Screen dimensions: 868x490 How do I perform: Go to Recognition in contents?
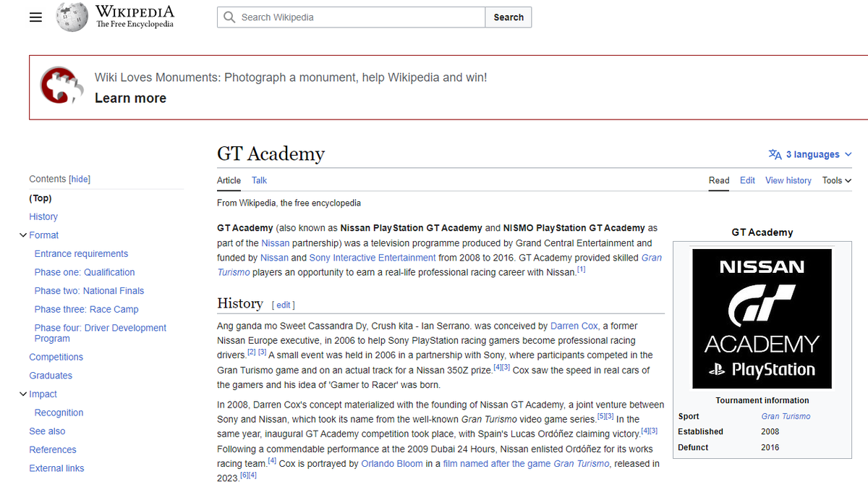[59, 413]
